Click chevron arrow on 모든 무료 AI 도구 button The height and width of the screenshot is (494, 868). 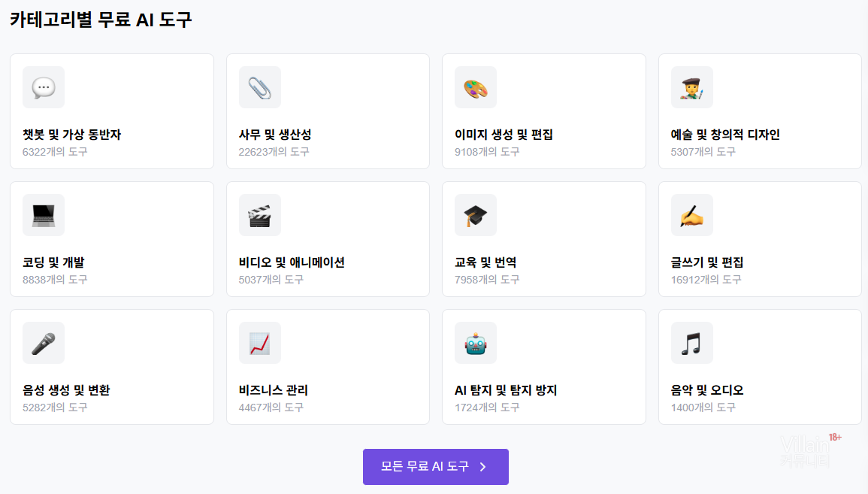[483, 467]
